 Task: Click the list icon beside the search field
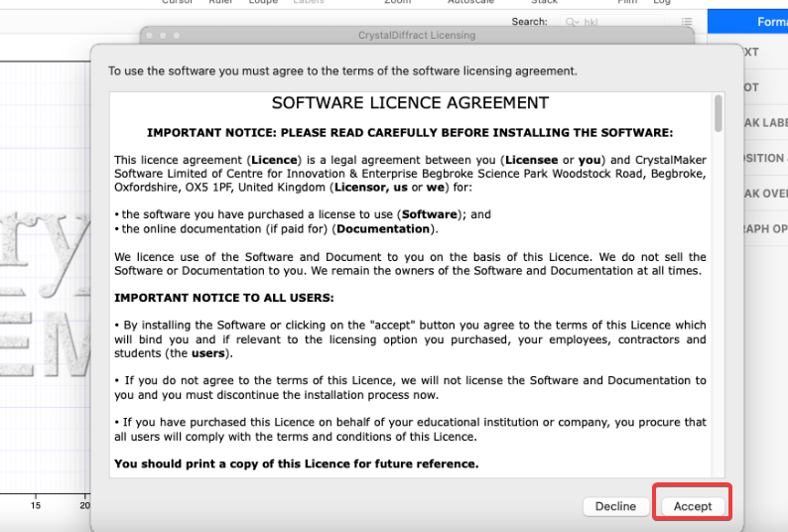pos(687,22)
